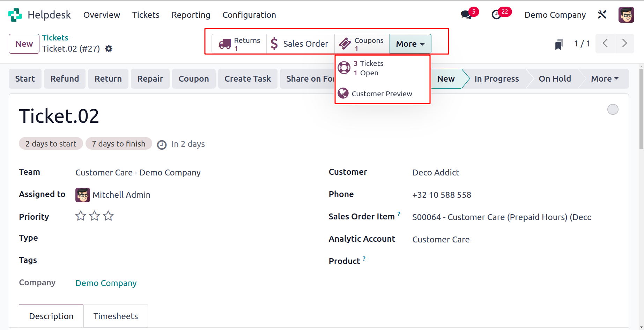Open the Coupons smart button
Viewport: 644px width, 330px height.
coord(362,44)
